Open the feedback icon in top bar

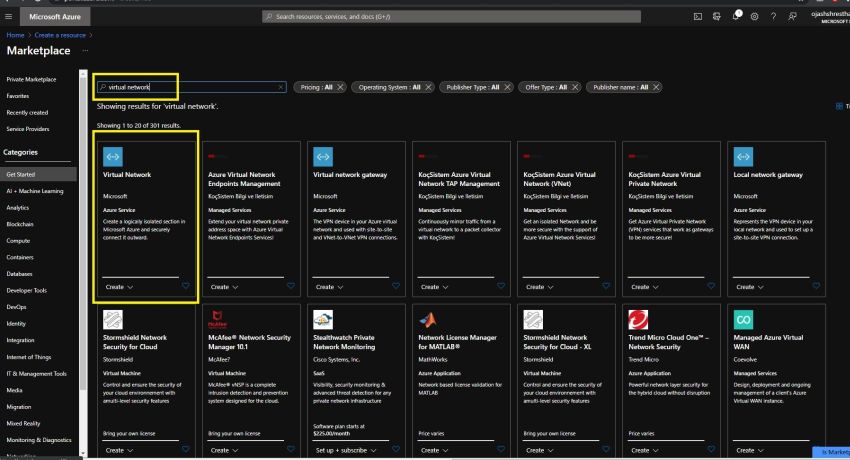(x=793, y=17)
